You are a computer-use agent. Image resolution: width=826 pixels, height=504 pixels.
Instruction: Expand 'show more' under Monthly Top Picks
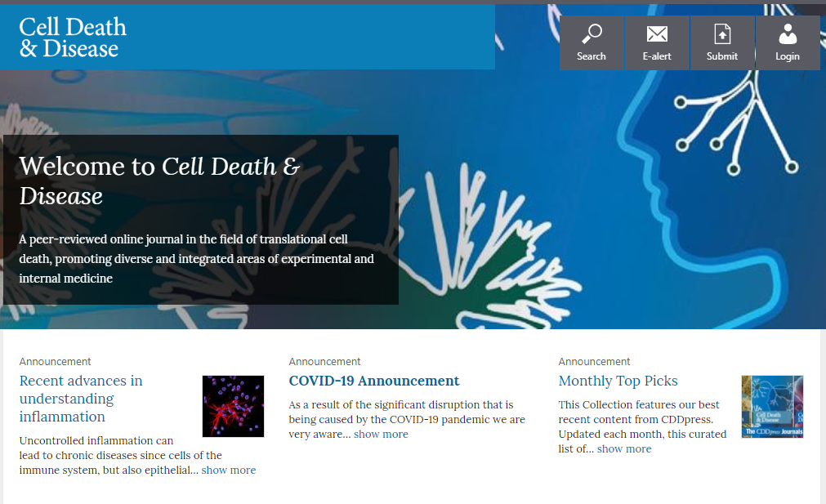[624, 448]
